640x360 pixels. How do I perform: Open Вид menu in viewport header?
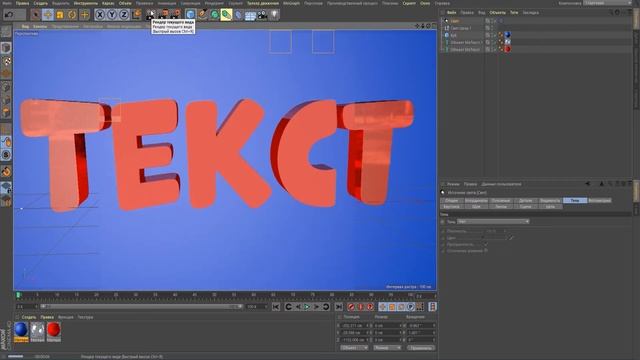coord(25,26)
